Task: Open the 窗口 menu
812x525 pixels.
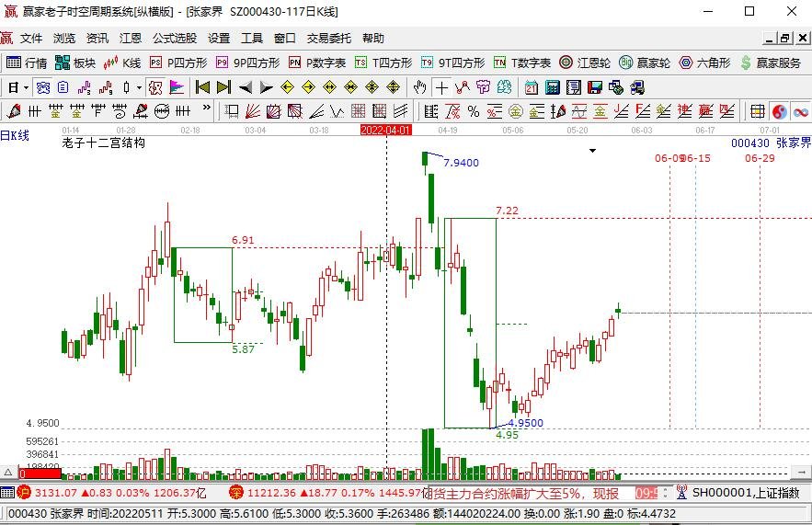Action: click(x=285, y=39)
